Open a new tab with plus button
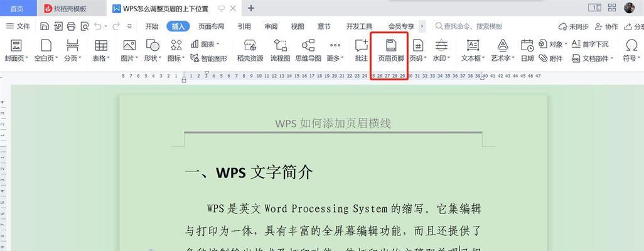This screenshot has height=251, width=644. (x=251, y=8)
